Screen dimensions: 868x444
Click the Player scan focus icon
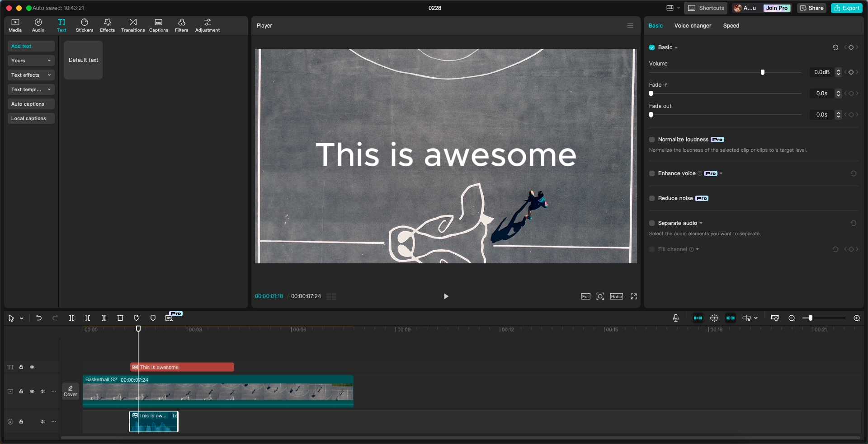[600, 296]
